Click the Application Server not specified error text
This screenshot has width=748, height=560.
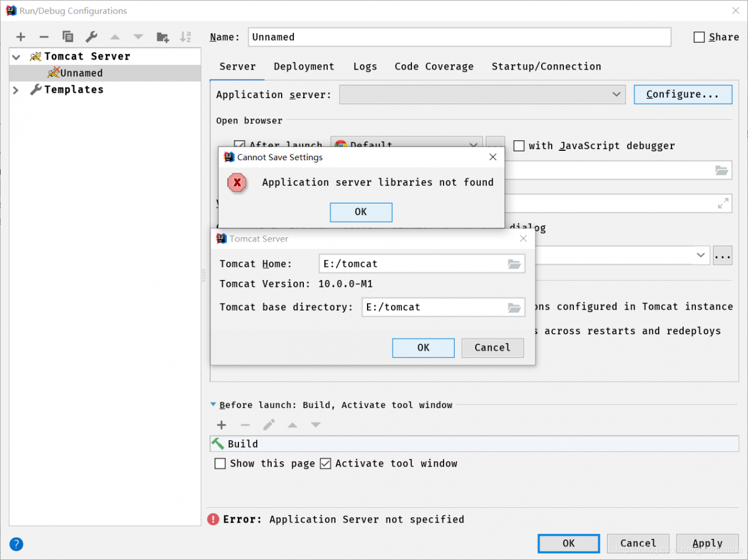point(366,520)
